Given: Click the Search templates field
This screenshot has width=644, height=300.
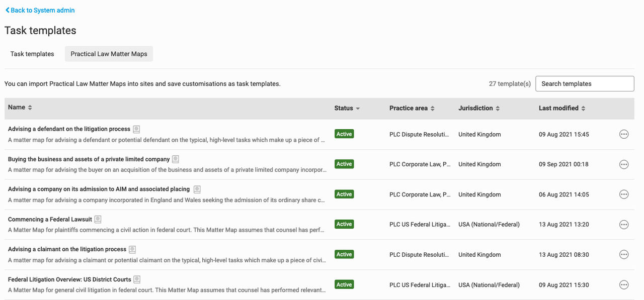Looking at the screenshot, I should (585, 84).
